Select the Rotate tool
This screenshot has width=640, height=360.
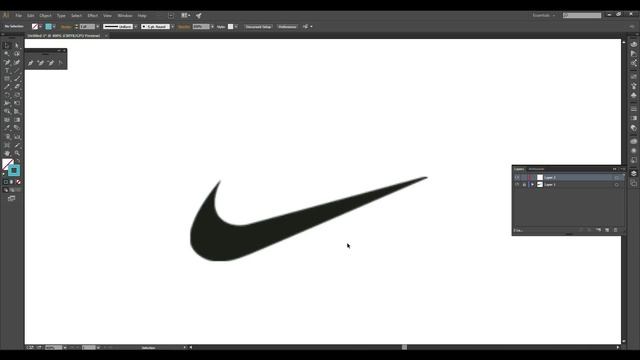pos(7,95)
